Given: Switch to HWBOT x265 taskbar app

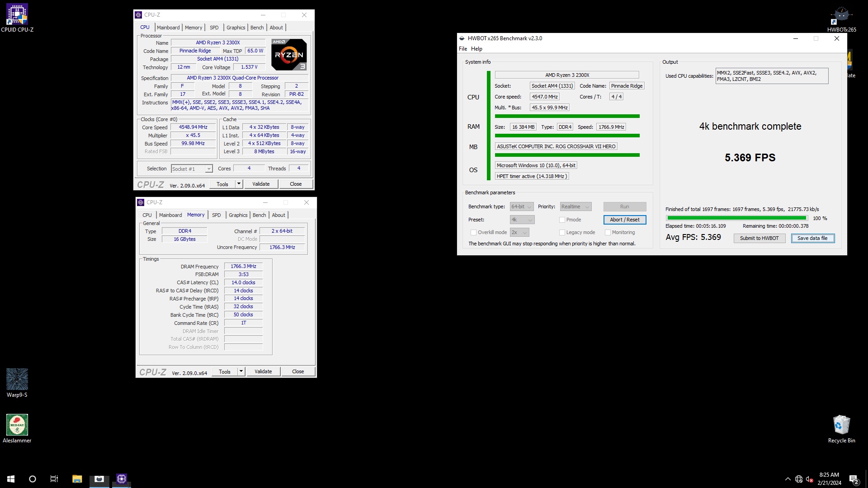Looking at the screenshot, I should (x=99, y=479).
